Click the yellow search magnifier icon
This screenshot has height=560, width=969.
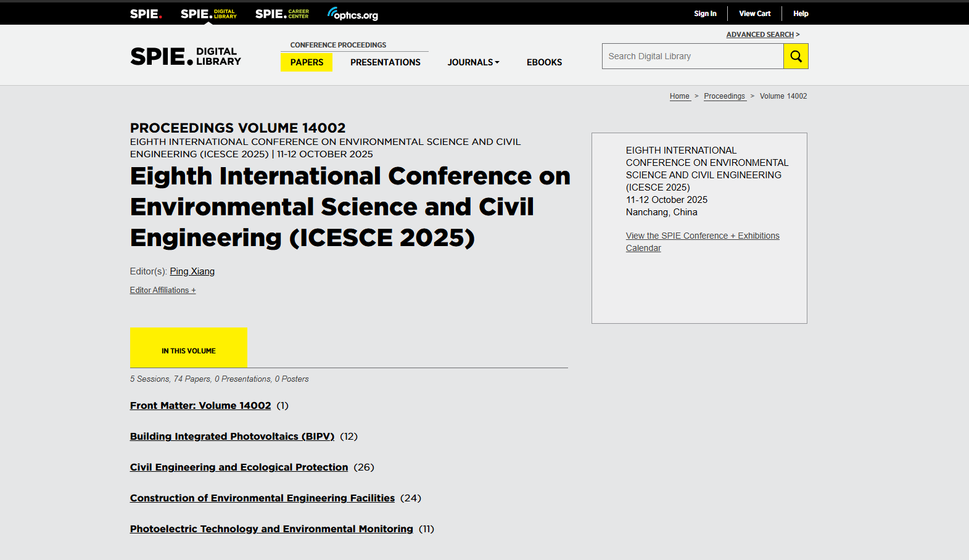tap(796, 56)
